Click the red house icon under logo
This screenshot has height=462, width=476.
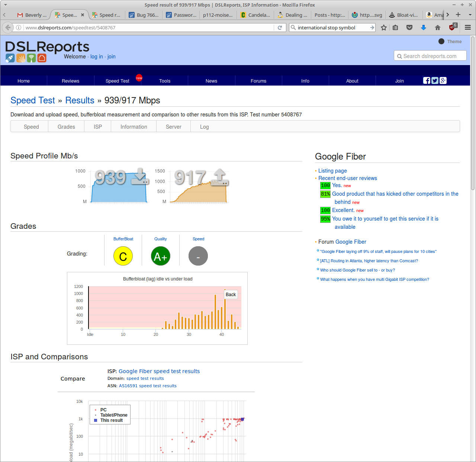[42, 58]
